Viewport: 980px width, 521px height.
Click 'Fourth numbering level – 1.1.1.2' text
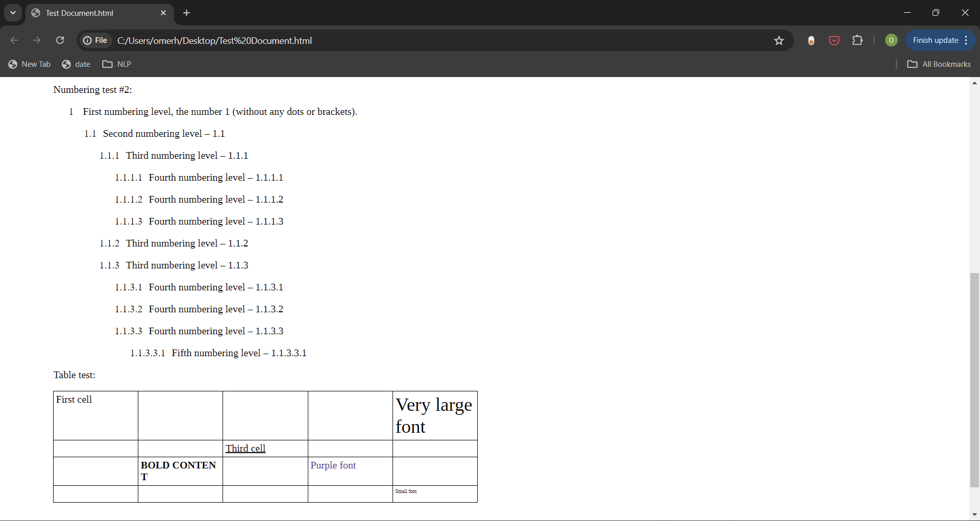click(x=216, y=200)
